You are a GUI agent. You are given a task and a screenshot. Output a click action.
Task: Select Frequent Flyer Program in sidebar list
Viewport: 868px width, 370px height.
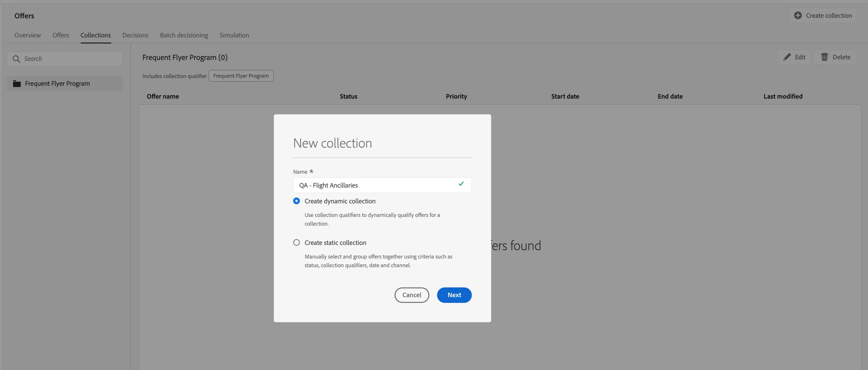[65, 84]
